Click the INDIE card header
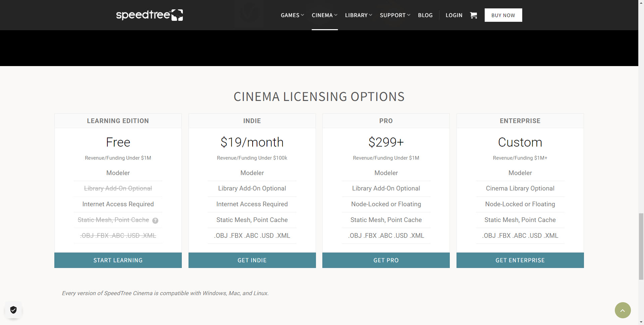 (x=252, y=121)
